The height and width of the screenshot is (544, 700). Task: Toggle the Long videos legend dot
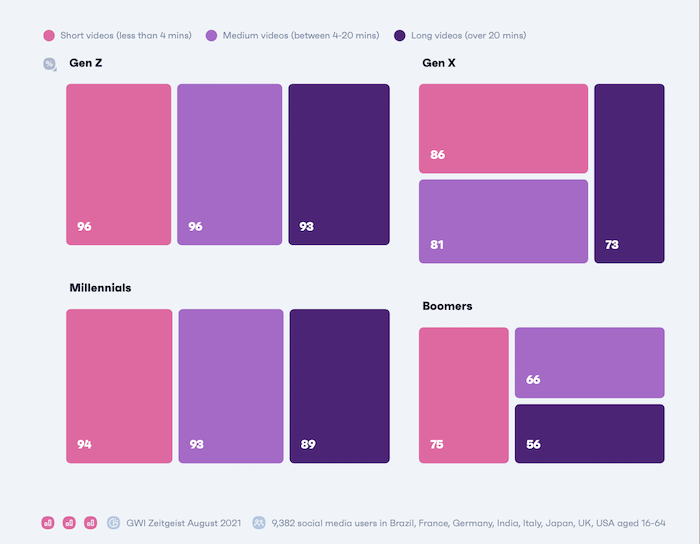coord(400,36)
